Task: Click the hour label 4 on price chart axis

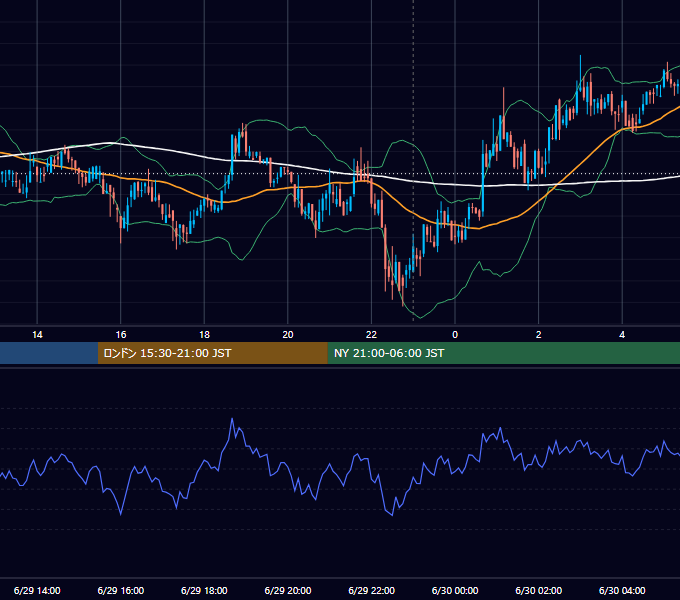Action: point(622,335)
